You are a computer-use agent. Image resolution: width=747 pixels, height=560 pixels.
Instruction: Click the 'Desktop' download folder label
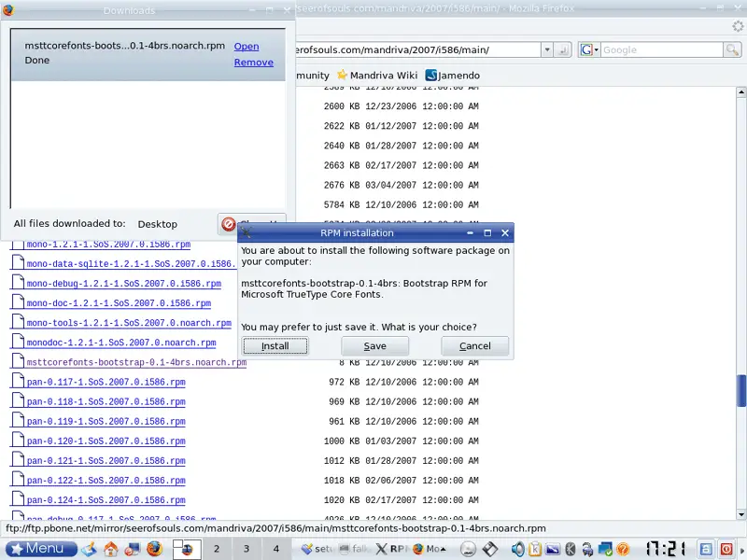157,224
